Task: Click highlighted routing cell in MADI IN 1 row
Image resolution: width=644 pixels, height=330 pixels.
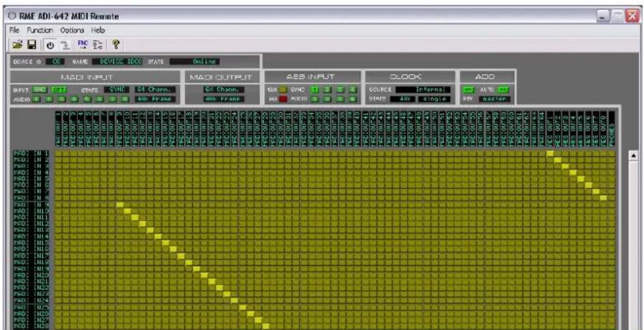Action: click(550, 153)
